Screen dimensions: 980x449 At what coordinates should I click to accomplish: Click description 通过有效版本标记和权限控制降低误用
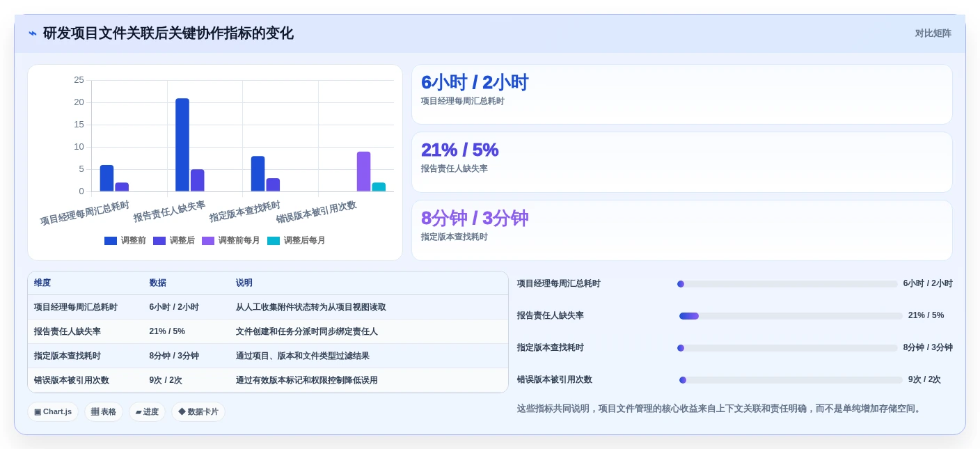pyautogui.click(x=306, y=380)
